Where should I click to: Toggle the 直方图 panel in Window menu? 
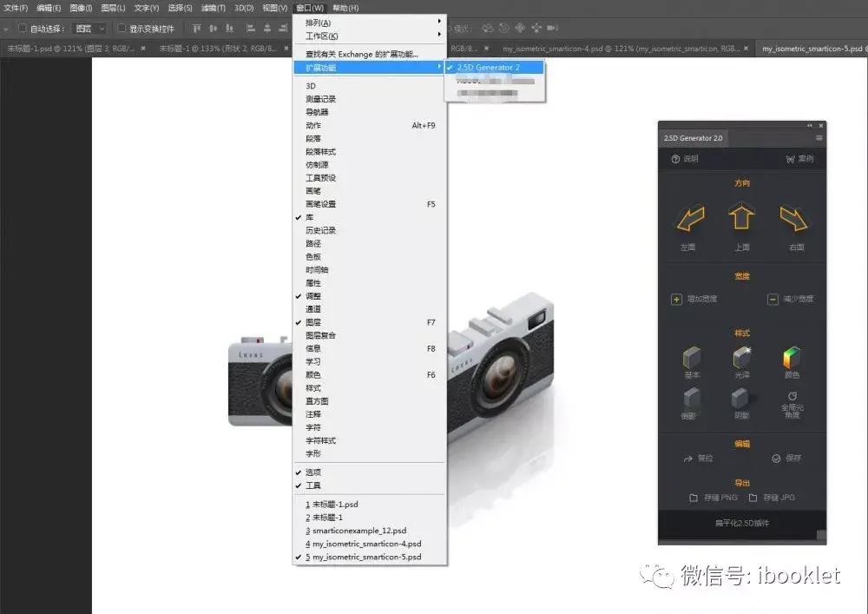[315, 401]
